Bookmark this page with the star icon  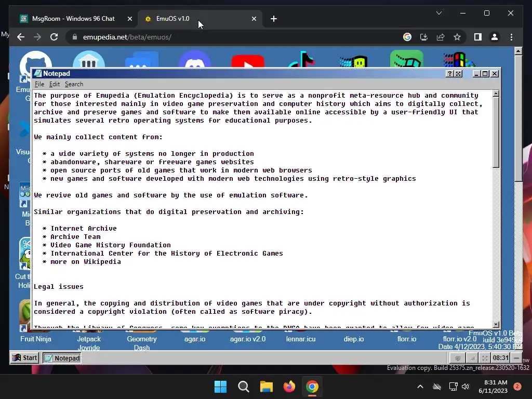457,37
